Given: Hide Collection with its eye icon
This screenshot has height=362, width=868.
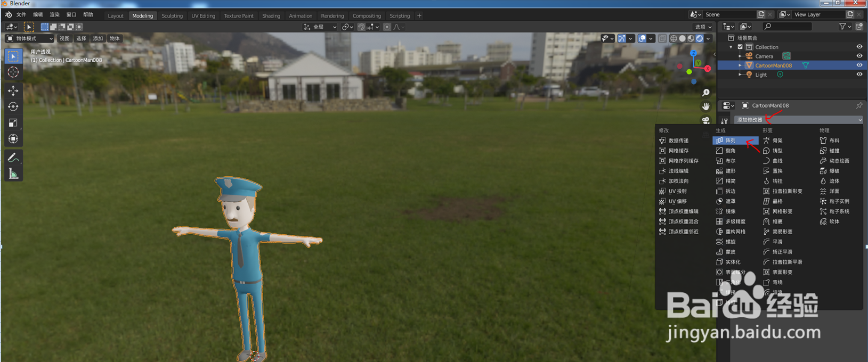Looking at the screenshot, I should [x=859, y=47].
